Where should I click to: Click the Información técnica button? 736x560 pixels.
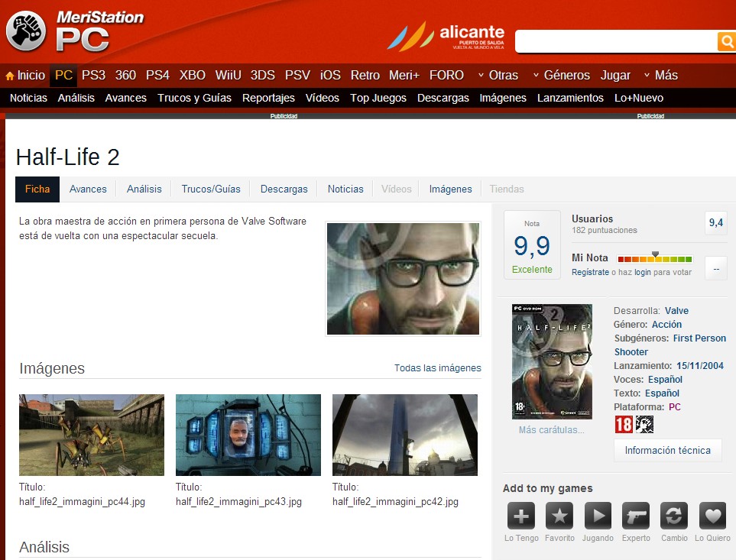tap(667, 450)
